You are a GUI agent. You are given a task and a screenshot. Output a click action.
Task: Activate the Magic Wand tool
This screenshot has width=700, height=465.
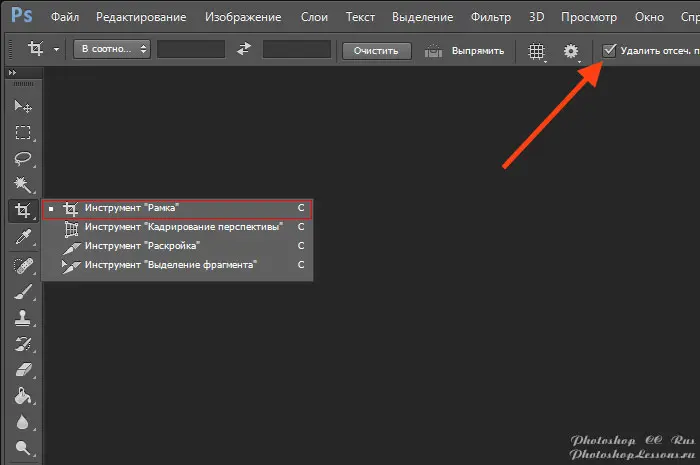pyautogui.click(x=22, y=185)
